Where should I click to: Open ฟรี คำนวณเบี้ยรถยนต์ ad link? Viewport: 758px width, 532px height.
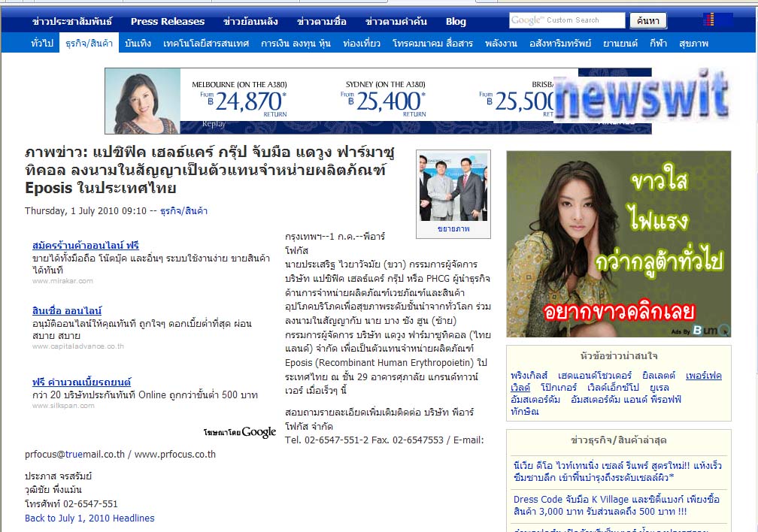pos(82,382)
